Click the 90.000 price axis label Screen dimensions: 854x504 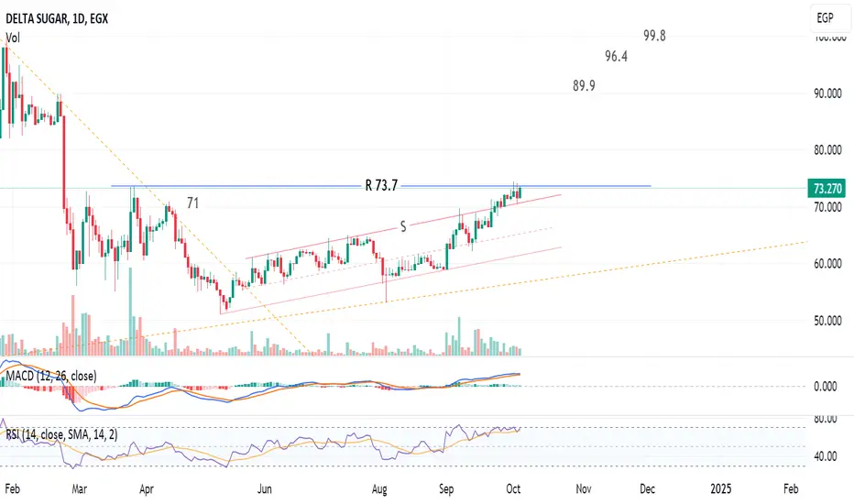click(827, 93)
